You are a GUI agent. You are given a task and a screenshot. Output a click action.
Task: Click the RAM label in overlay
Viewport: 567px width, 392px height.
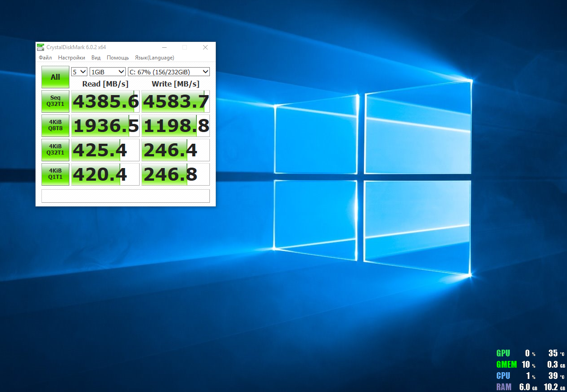point(504,387)
